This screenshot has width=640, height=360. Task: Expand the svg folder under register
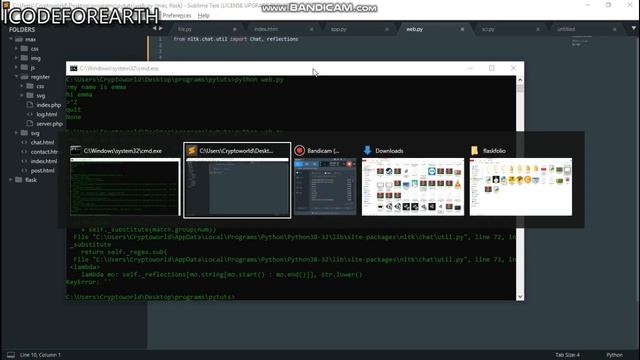pos(22,96)
